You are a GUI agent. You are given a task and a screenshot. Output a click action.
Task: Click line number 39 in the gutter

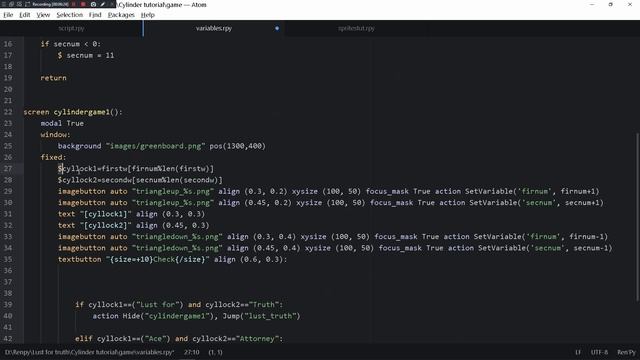coord(8,304)
